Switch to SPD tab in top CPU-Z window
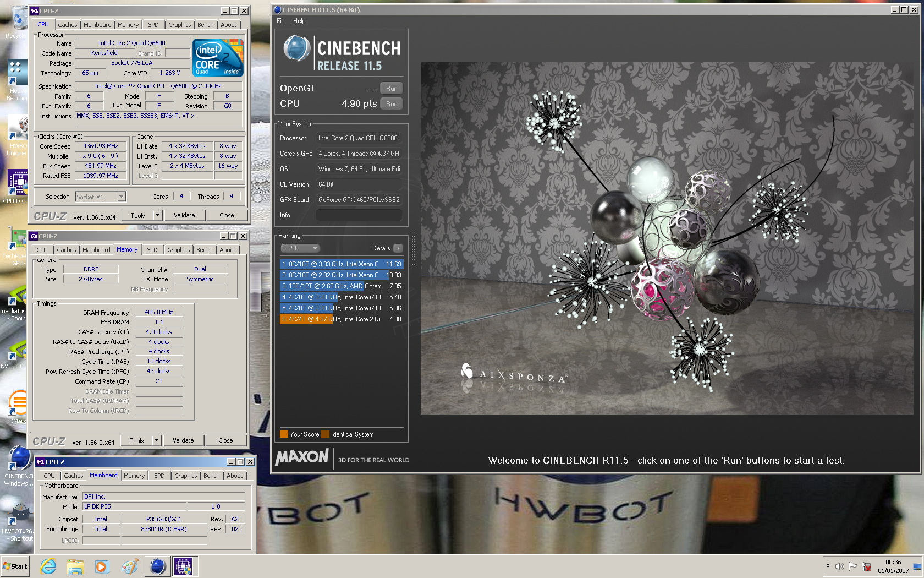This screenshot has width=924, height=578. pos(153,25)
